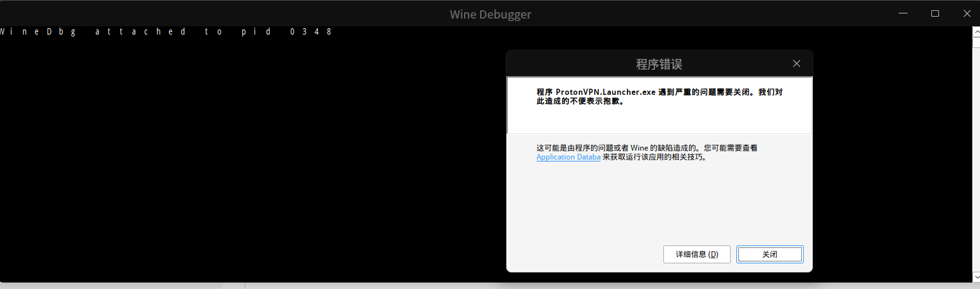Screen dimensions: 980x289
Task: Open the Application Databa link
Action: (x=569, y=157)
